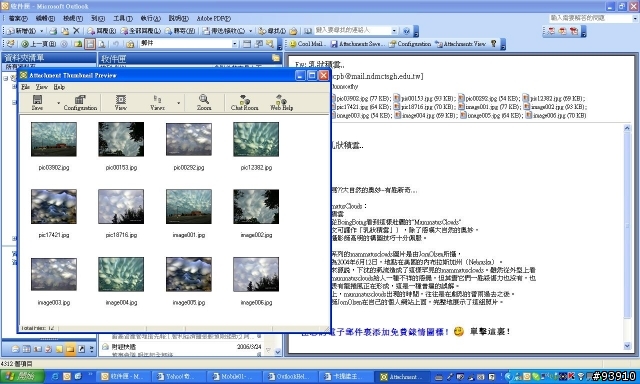This screenshot has height=384, width=640.
Task: Select the image005.jpg thumbnail
Action: tap(189, 274)
